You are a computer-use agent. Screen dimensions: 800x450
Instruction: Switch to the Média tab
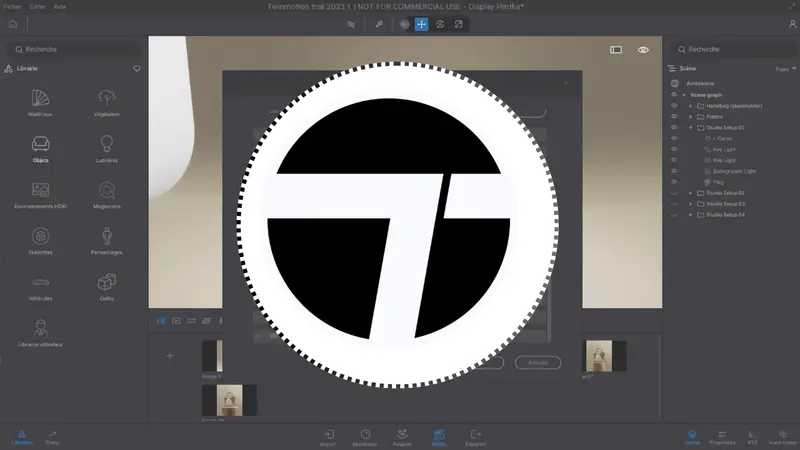pyautogui.click(x=439, y=438)
